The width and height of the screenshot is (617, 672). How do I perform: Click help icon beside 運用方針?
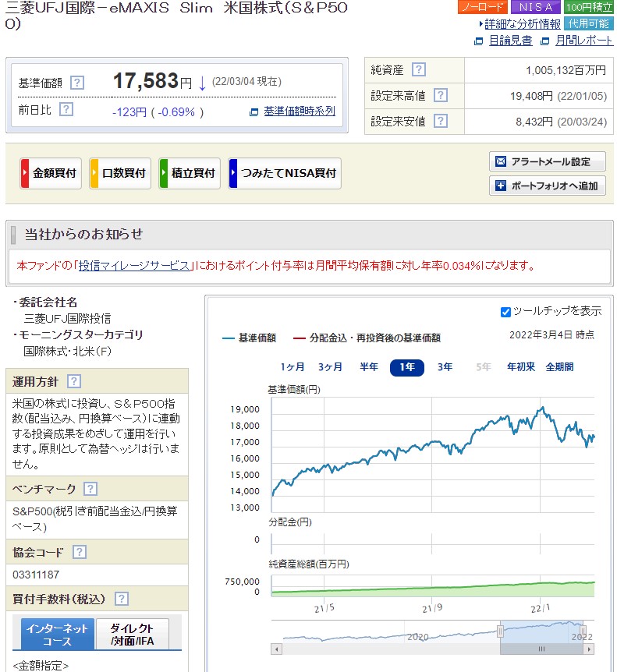point(74,381)
